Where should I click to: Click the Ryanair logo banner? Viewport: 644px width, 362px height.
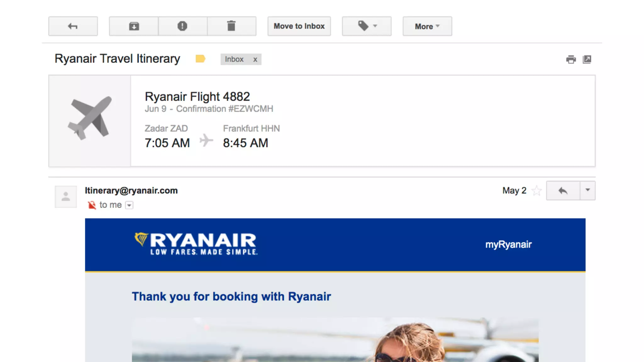tap(196, 244)
